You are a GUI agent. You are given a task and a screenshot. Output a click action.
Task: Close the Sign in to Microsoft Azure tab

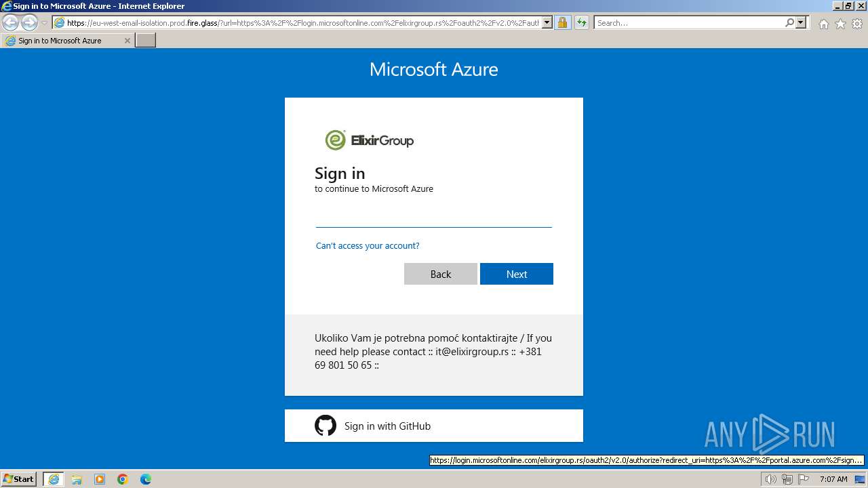pyautogui.click(x=127, y=41)
